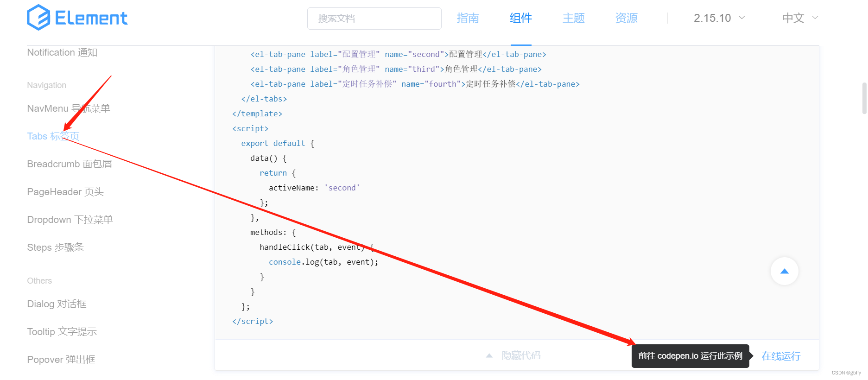Select Tabs 标签页 in sidebar

click(53, 136)
